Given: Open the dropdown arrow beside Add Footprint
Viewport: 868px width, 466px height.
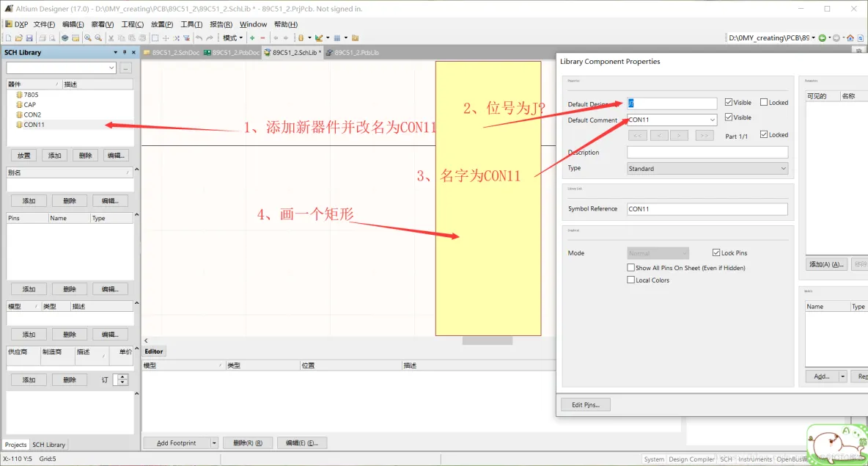Looking at the screenshot, I should (214, 443).
